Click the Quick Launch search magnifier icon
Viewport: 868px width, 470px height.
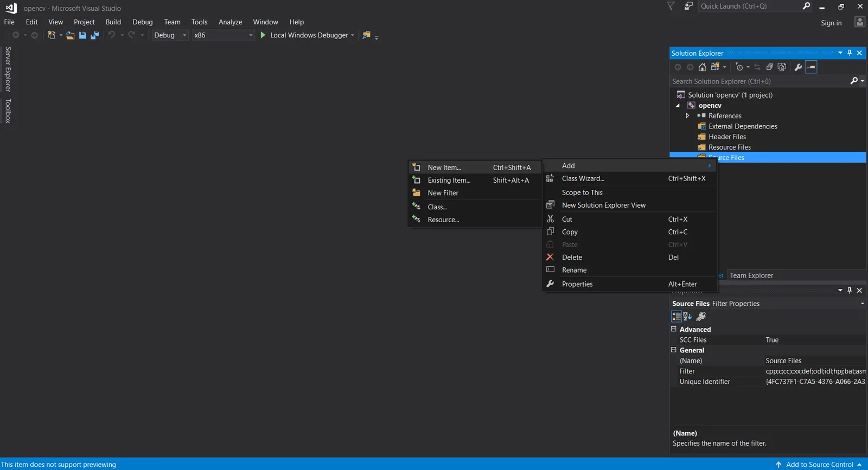pos(806,6)
